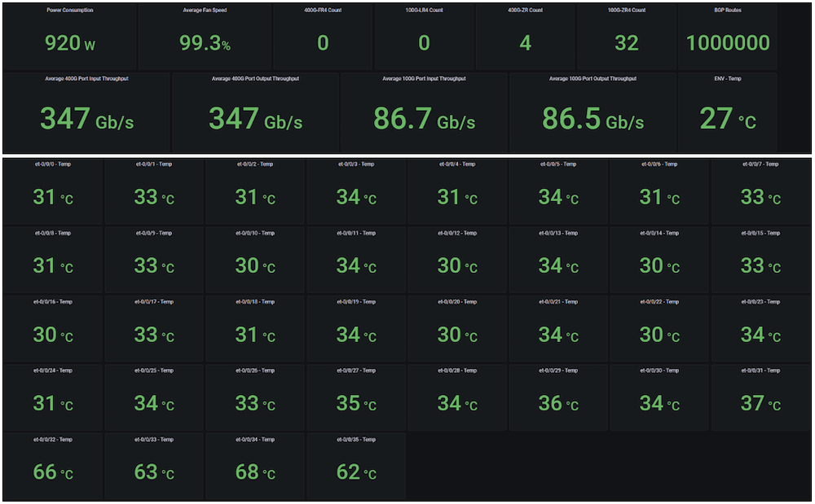Click the 100G-ZR4 Count value 32

pyautogui.click(x=627, y=43)
